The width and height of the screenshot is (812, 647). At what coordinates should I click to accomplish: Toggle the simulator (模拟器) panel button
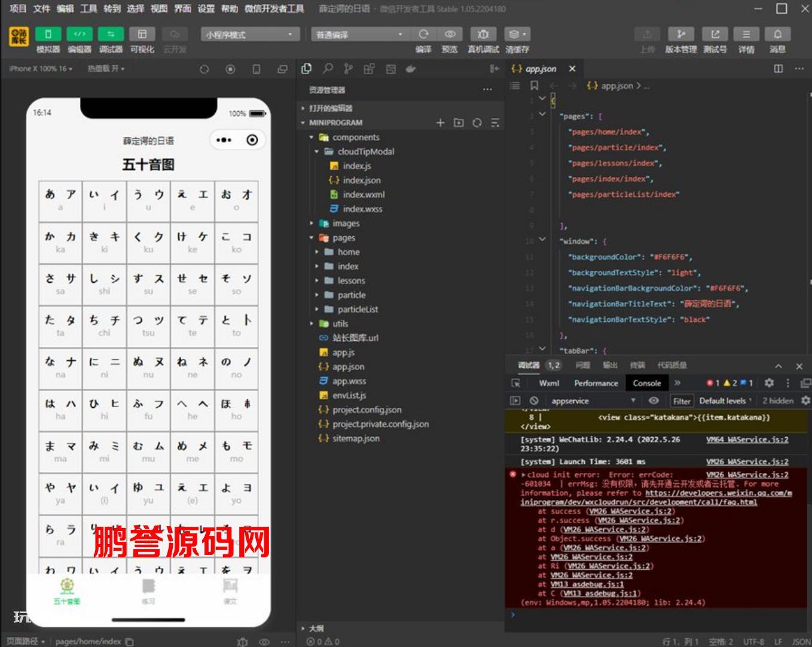[x=48, y=35]
